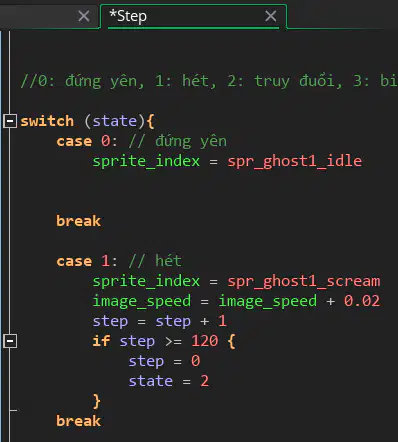Click the step = step + 1 line

point(160,321)
